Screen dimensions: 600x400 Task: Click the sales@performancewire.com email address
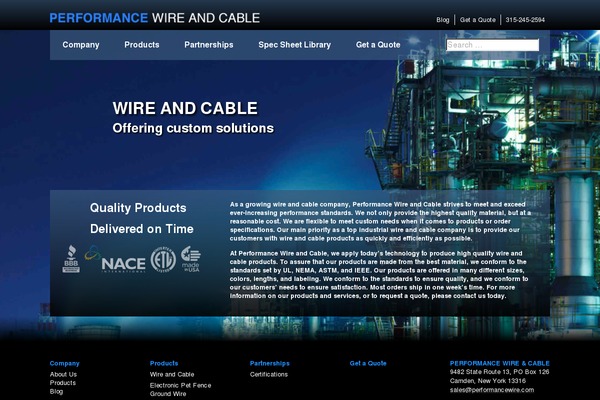[x=492, y=390]
